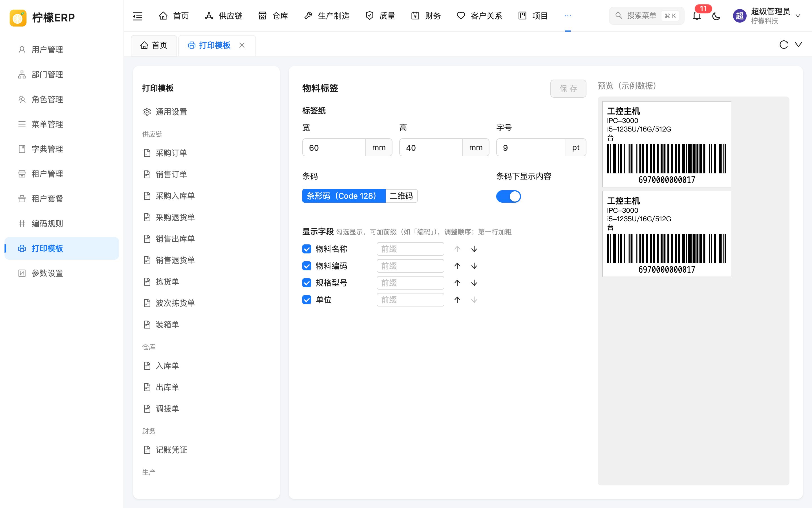Image resolution: width=812 pixels, height=508 pixels.
Task: Uncheck the 规格型号 checkbox
Action: 307,283
